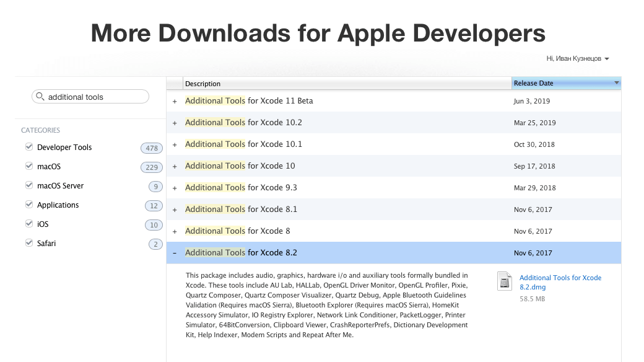
Task: Expand the Additional Tools for Xcode 11 Beta row
Action: [x=175, y=101]
